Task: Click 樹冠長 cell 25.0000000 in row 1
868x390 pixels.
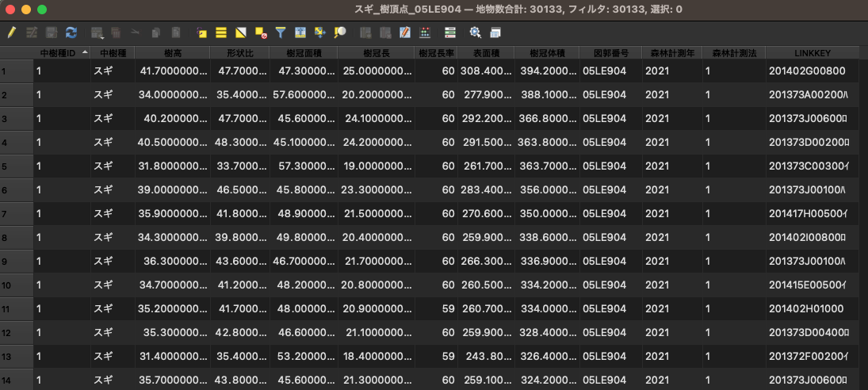Action: tap(376, 71)
